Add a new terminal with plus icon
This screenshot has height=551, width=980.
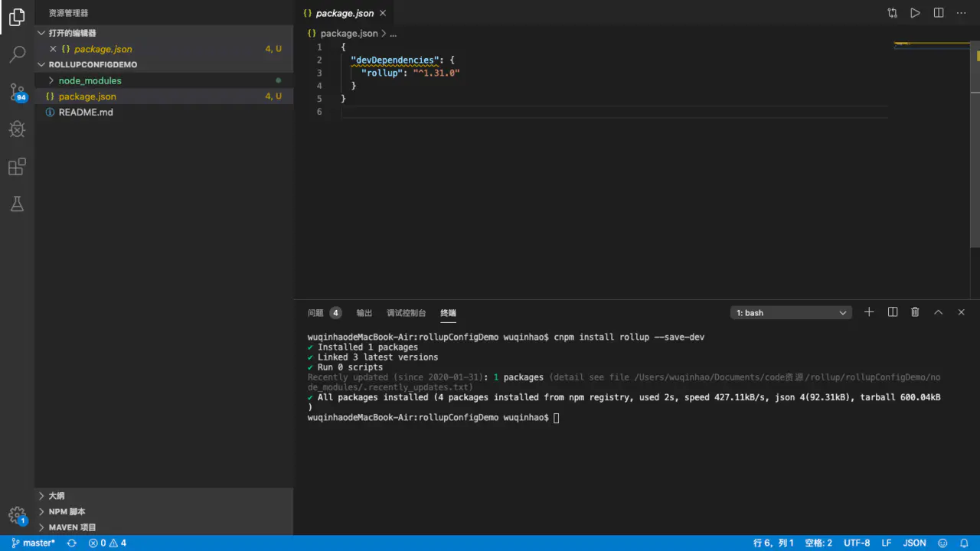click(869, 312)
